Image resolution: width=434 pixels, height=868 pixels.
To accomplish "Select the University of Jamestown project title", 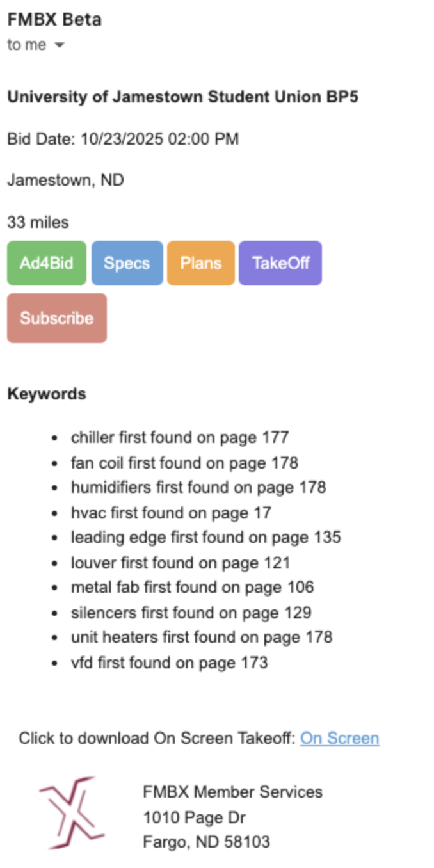I will pyautogui.click(x=182, y=97).
